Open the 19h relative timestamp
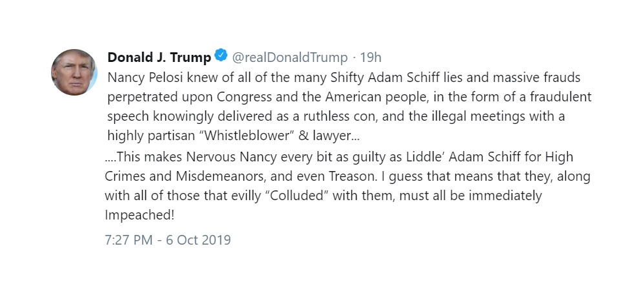The image size is (644, 295). [x=371, y=57]
